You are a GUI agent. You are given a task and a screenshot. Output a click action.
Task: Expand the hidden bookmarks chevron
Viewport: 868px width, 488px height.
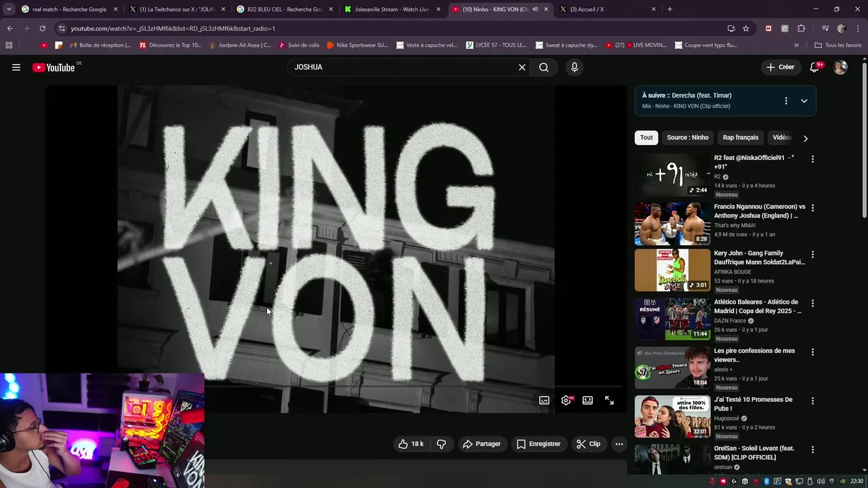pos(796,45)
